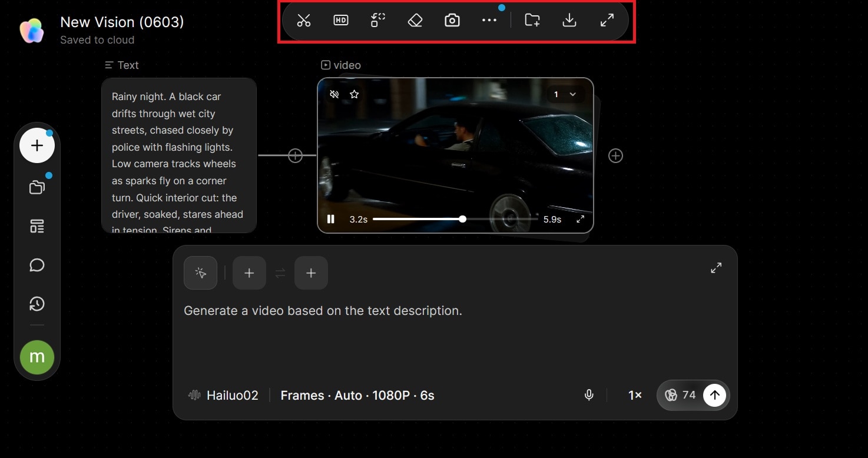Viewport: 868px width, 458px height.
Task: Download the video
Action: click(x=569, y=21)
